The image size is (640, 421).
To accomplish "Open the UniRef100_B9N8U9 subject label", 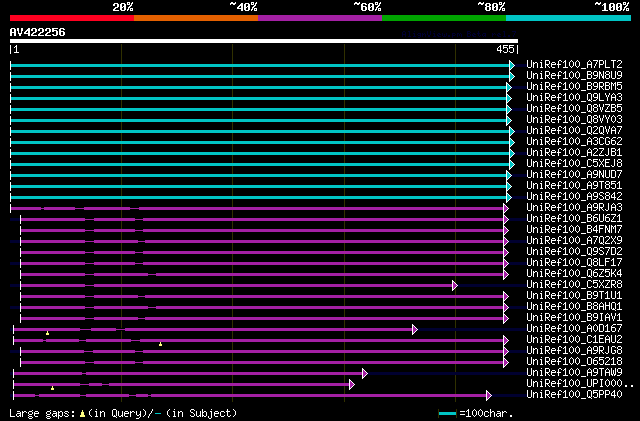I will coord(574,76).
